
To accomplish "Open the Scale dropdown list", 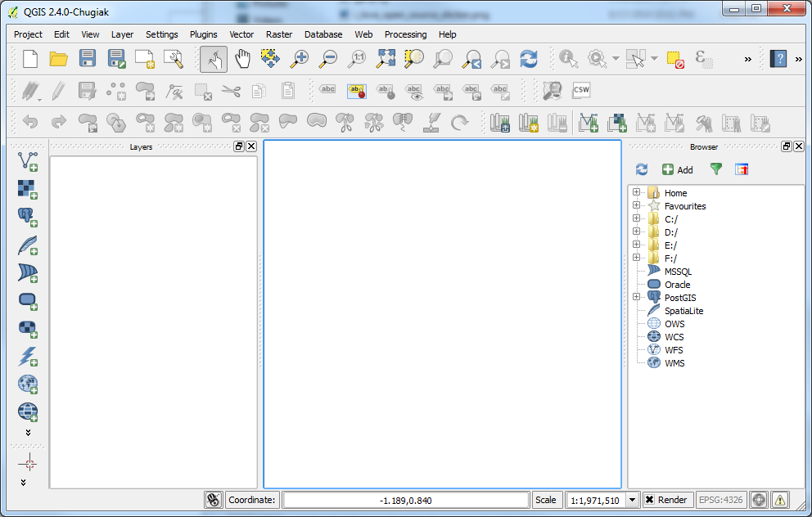I will [633, 500].
